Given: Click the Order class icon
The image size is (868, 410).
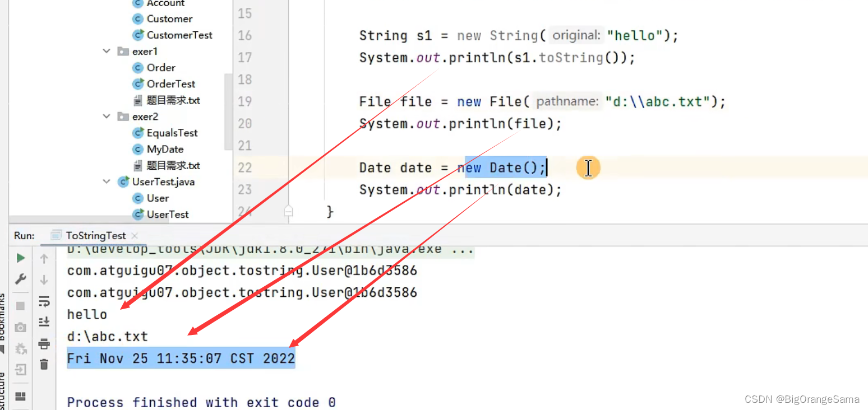Looking at the screenshot, I should 138,67.
